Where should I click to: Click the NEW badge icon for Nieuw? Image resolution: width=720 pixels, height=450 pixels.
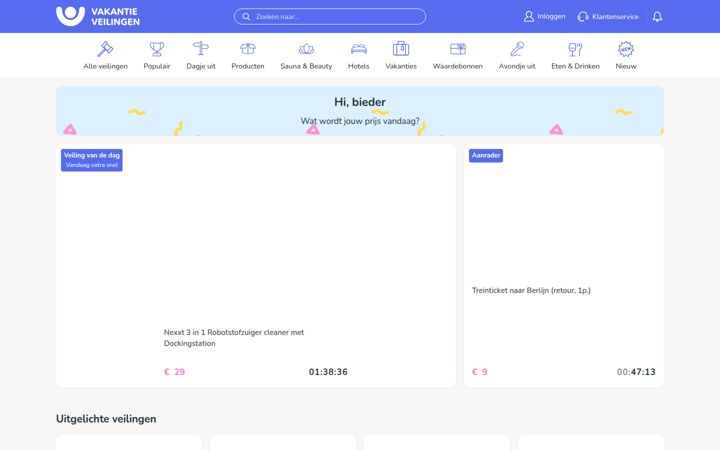[x=626, y=49]
